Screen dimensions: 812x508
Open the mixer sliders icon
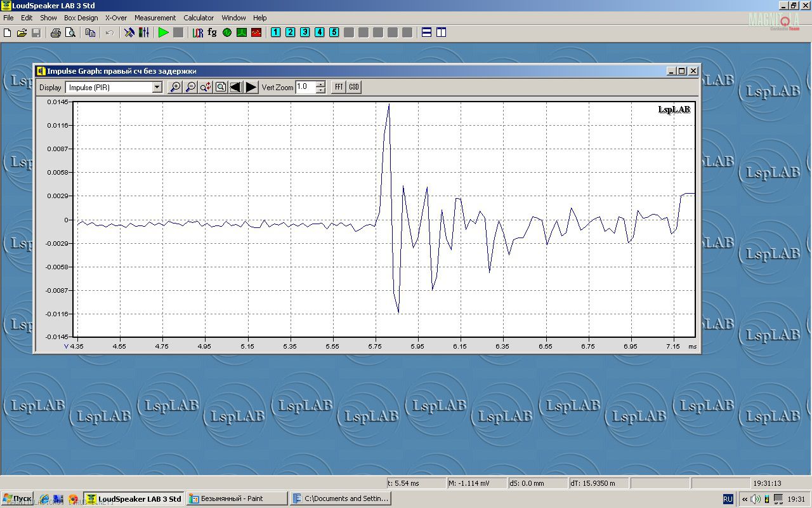click(144, 32)
